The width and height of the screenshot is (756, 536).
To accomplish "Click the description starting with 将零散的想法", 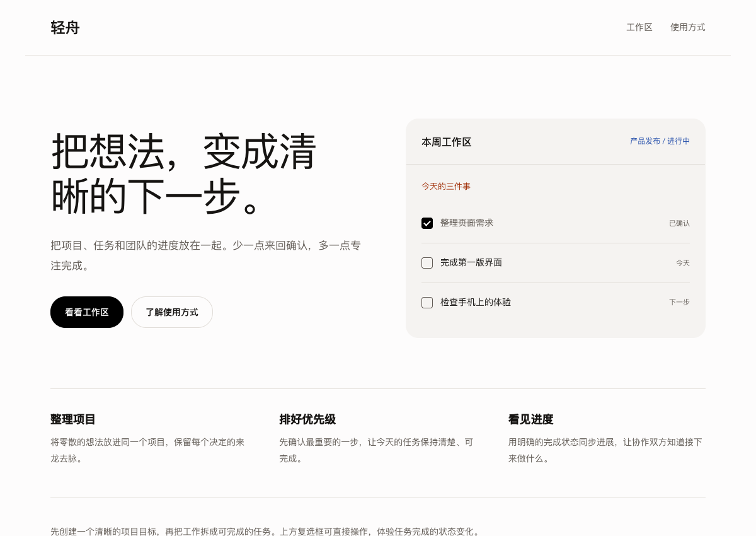I will tap(147, 450).
